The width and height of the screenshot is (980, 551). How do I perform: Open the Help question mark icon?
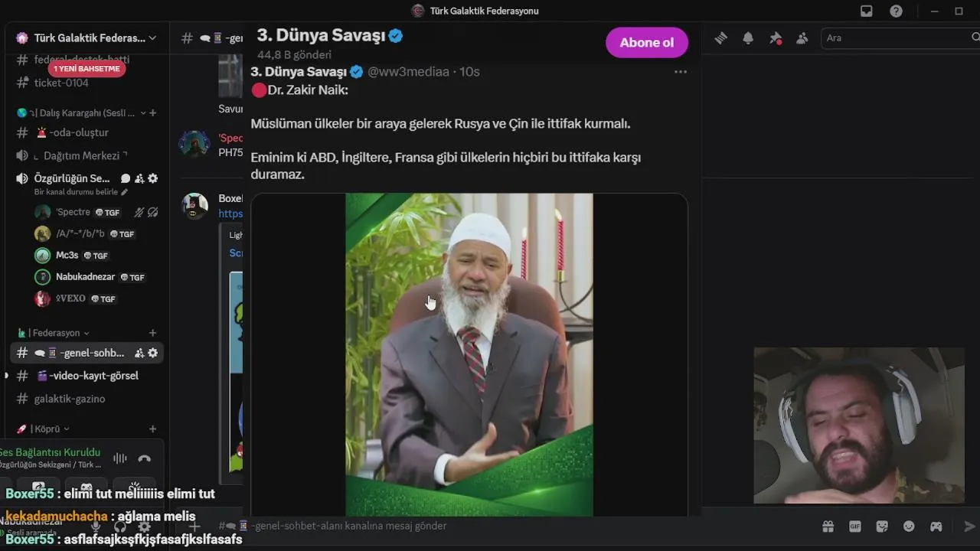point(896,11)
